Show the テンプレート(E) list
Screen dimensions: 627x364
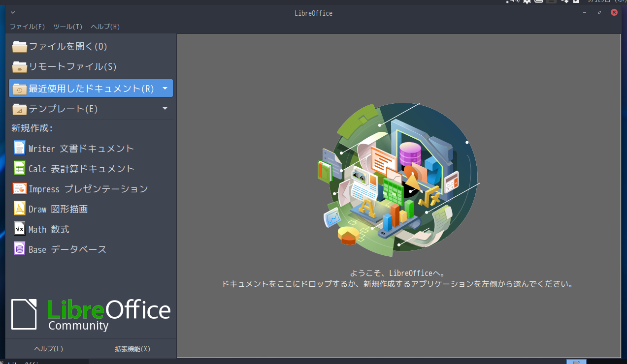click(x=84, y=109)
